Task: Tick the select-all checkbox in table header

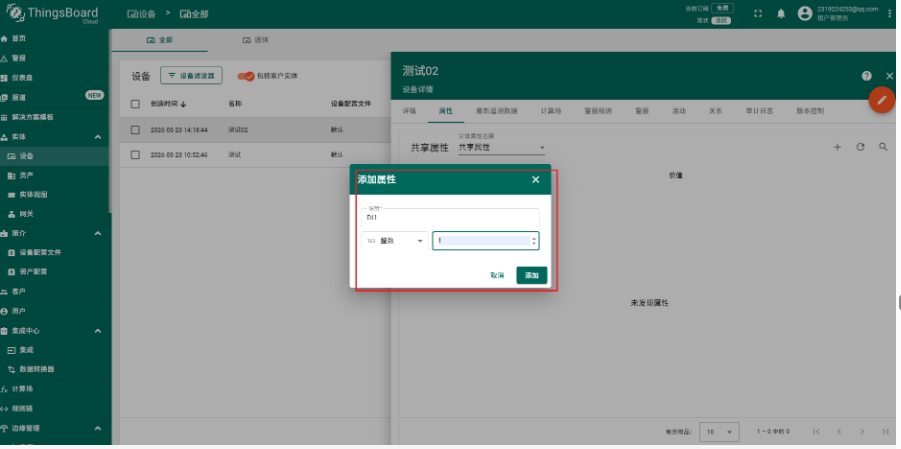Action: [135, 103]
